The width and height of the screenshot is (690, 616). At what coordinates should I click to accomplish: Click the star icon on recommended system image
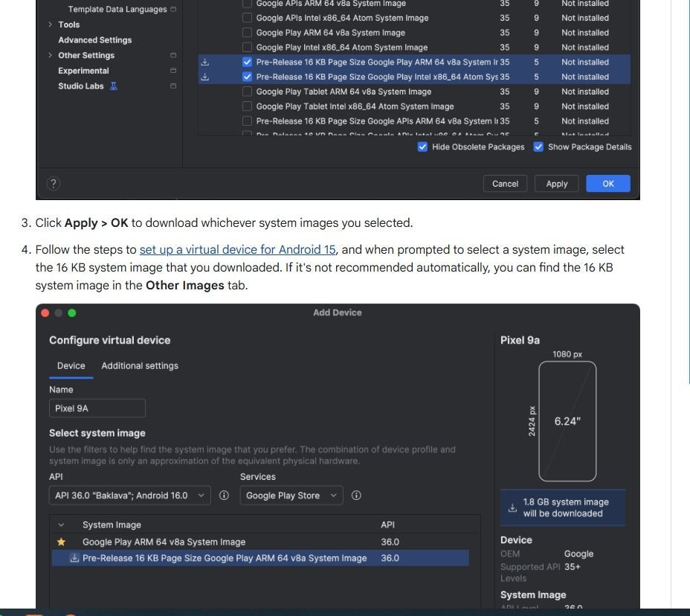[62, 542]
